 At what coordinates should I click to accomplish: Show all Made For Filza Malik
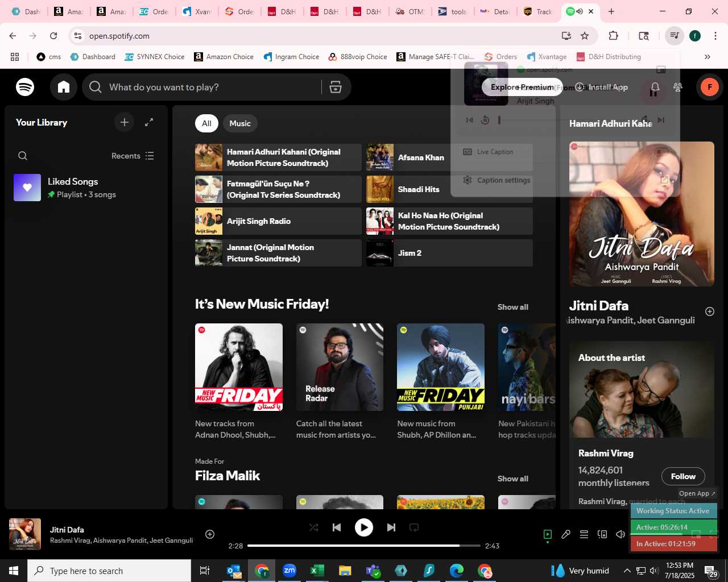click(512, 479)
